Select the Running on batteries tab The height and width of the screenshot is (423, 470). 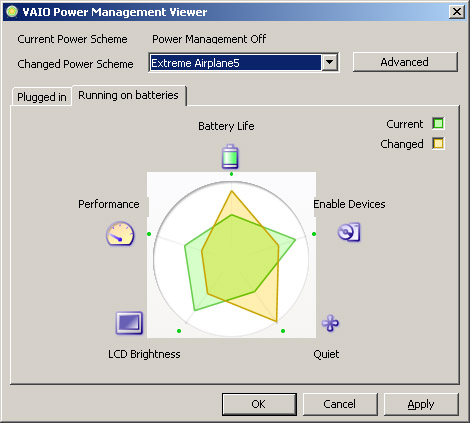[x=128, y=95]
